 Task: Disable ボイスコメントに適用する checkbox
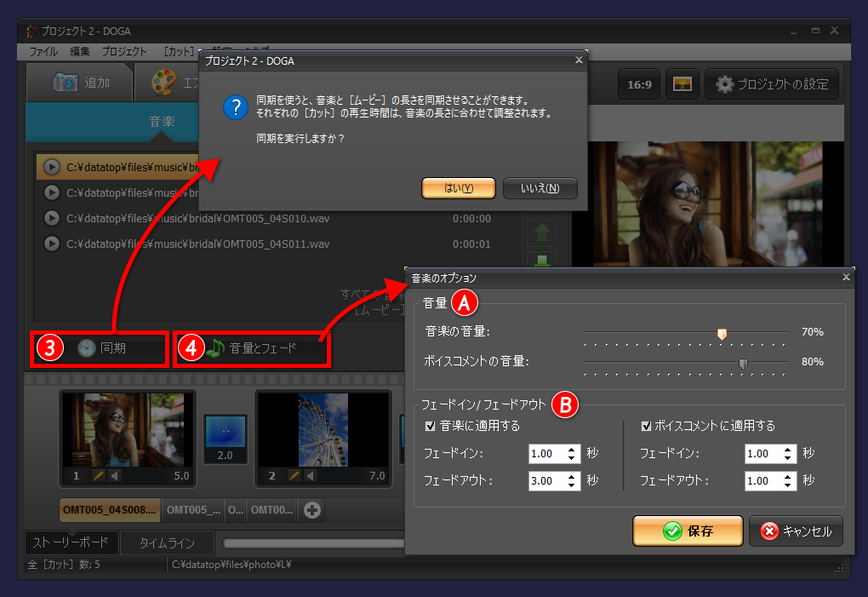click(647, 425)
